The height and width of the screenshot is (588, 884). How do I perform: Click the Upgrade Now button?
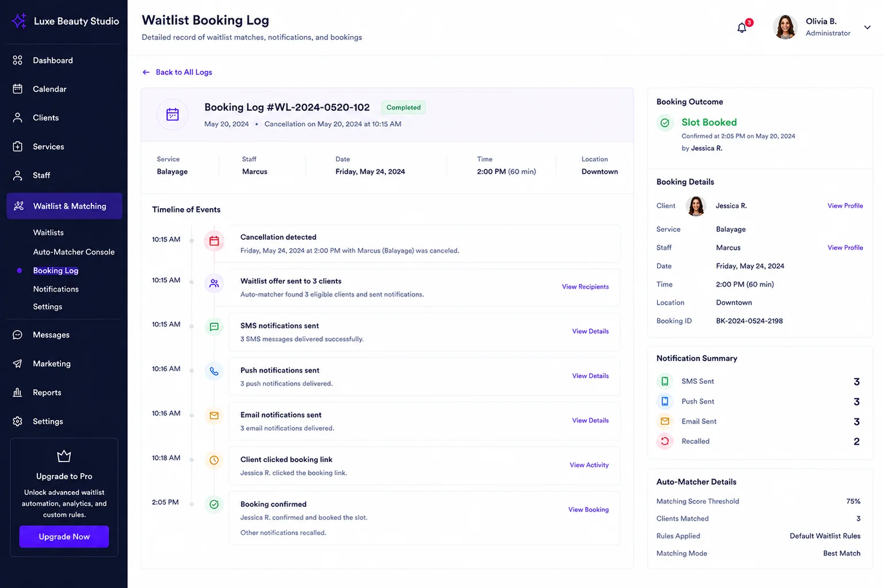point(64,537)
